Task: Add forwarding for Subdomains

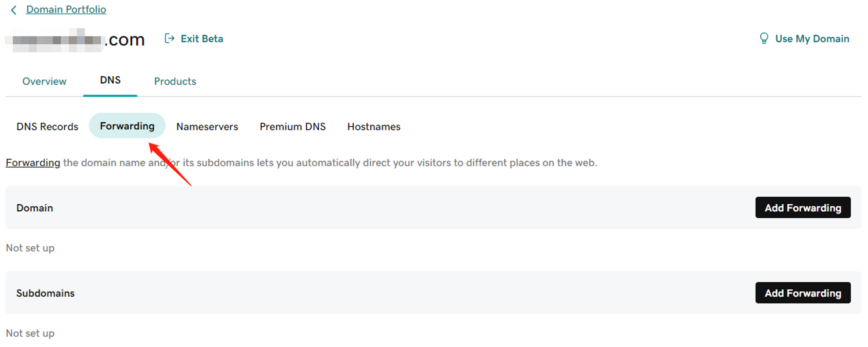Action: [802, 293]
